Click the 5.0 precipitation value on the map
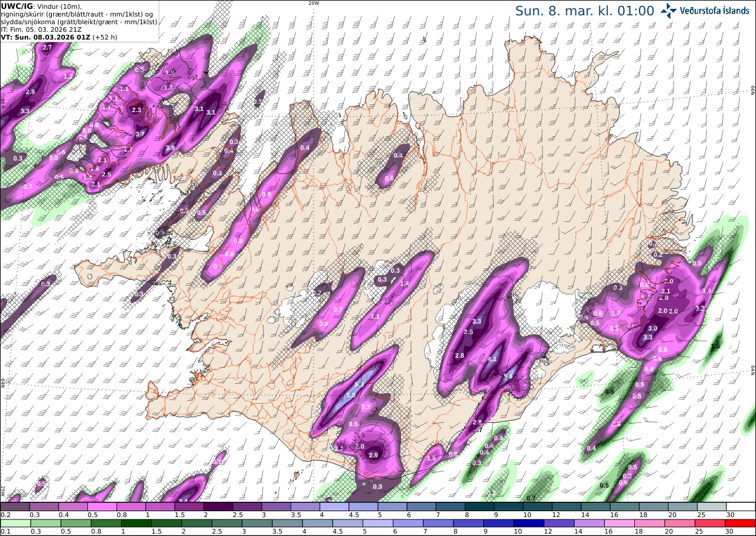This screenshot has width=756, height=536. [351, 395]
